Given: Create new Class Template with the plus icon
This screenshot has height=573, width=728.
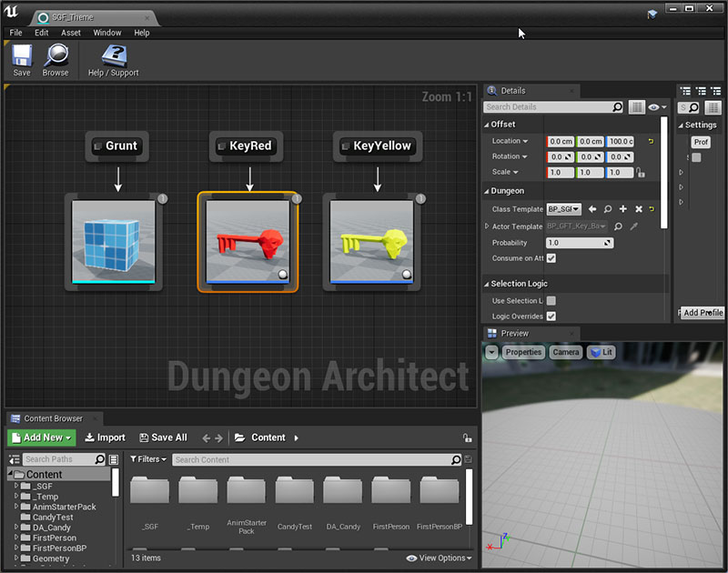Looking at the screenshot, I should [623, 209].
